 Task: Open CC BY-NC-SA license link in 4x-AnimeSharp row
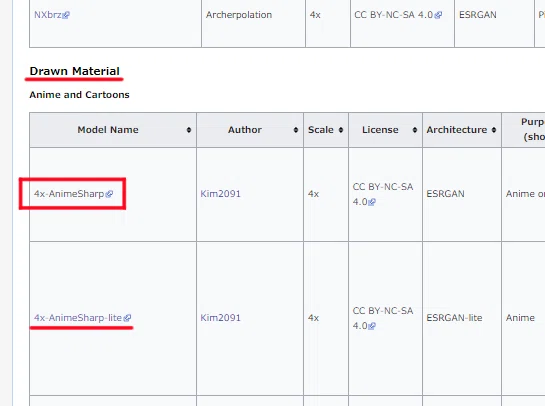(383, 194)
